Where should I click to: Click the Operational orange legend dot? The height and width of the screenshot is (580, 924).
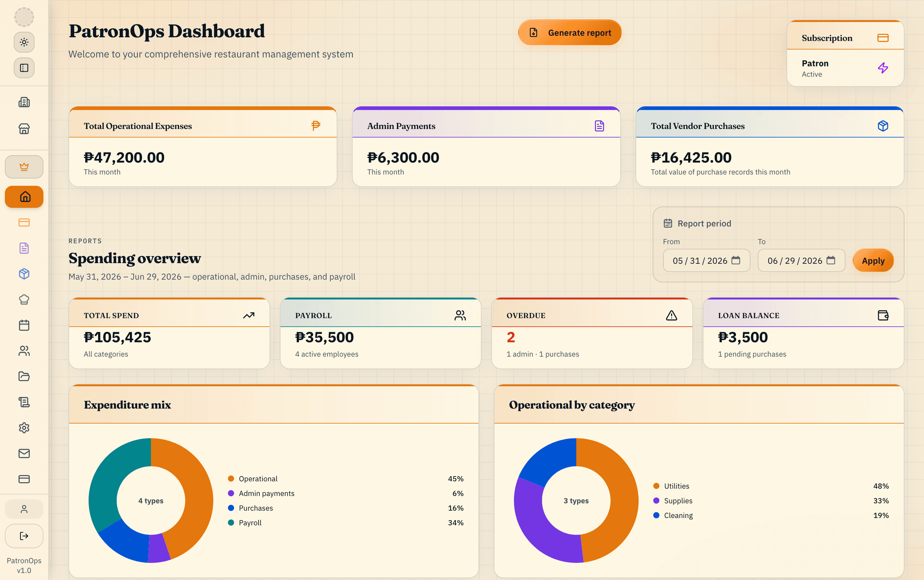231,479
